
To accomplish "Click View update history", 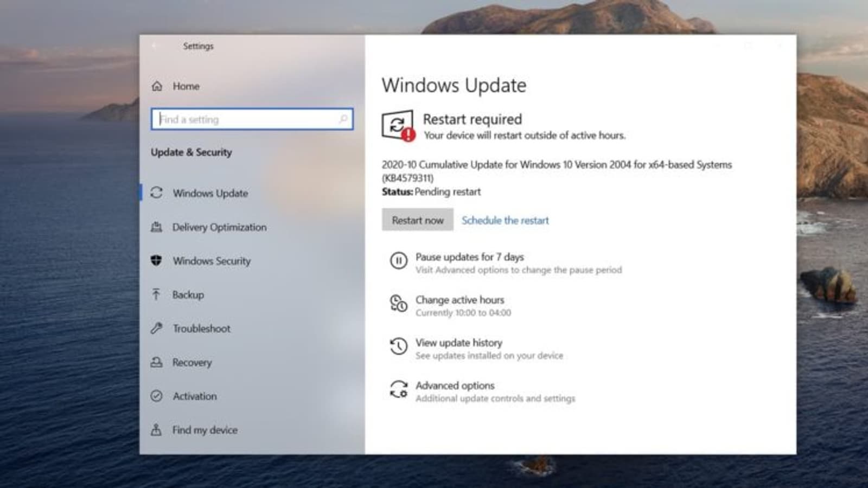I will click(459, 343).
